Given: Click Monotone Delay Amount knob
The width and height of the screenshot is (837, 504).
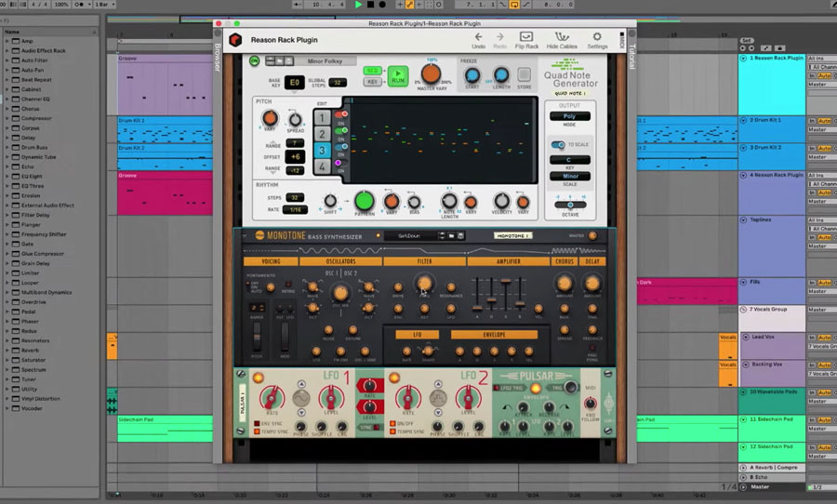Looking at the screenshot, I should coord(592,283).
